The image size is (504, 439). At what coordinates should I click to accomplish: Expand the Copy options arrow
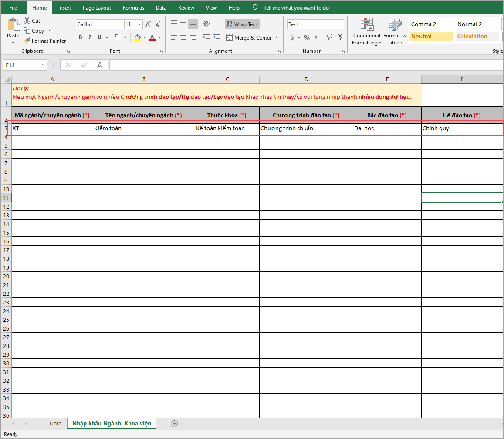[x=49, y=31]
